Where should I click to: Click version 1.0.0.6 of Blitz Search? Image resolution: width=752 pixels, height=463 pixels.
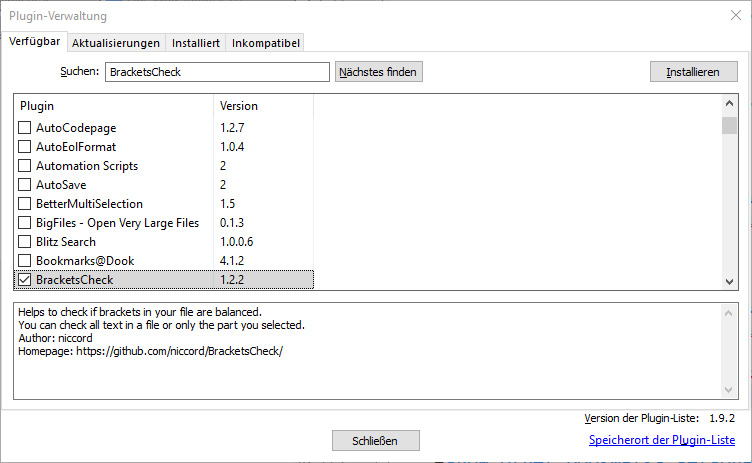[236, 242]
